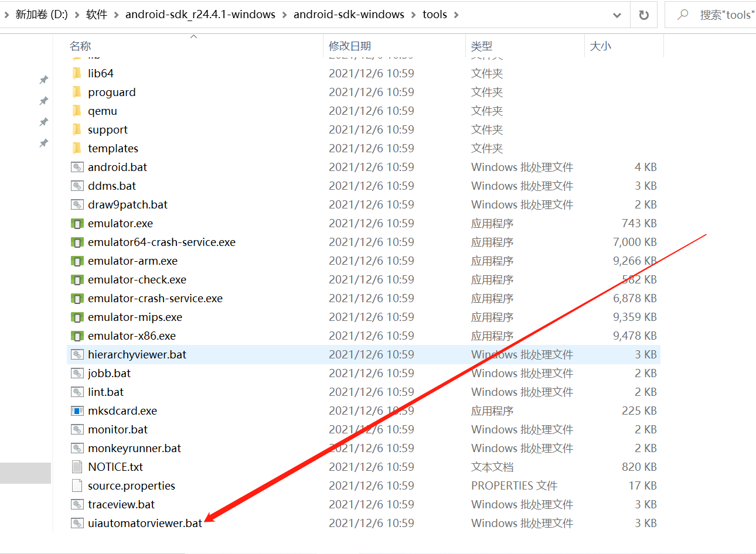Select the proguard folder name
The width and height of the screenshot is (756, 554).
(112, 92)
